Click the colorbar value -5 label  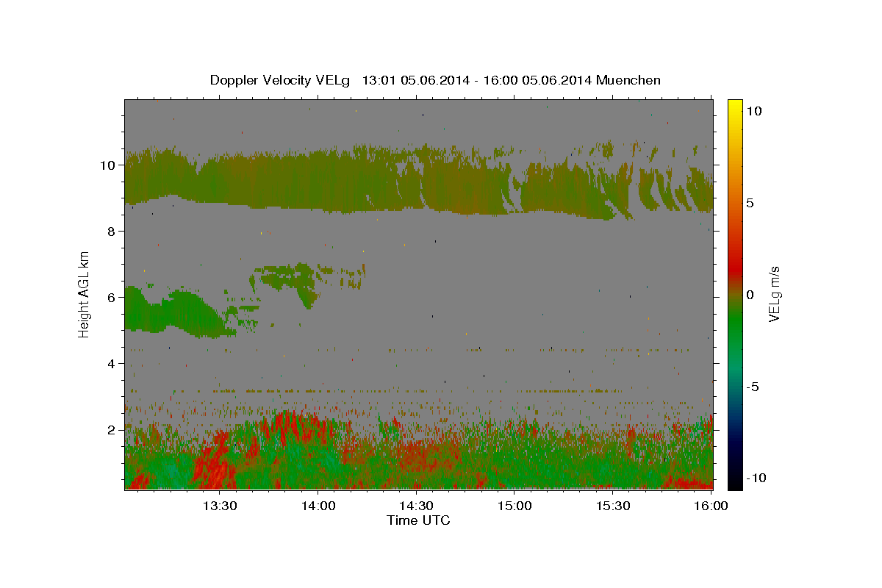coord(753,387)
